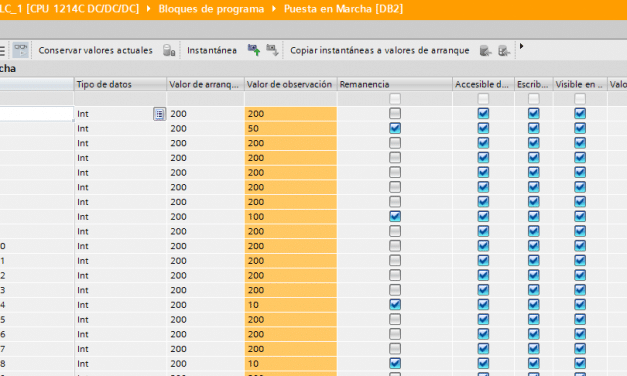Click Visible en checkbox in the blank top row
This screenshot has height=376, width=627.
(580, 99)
